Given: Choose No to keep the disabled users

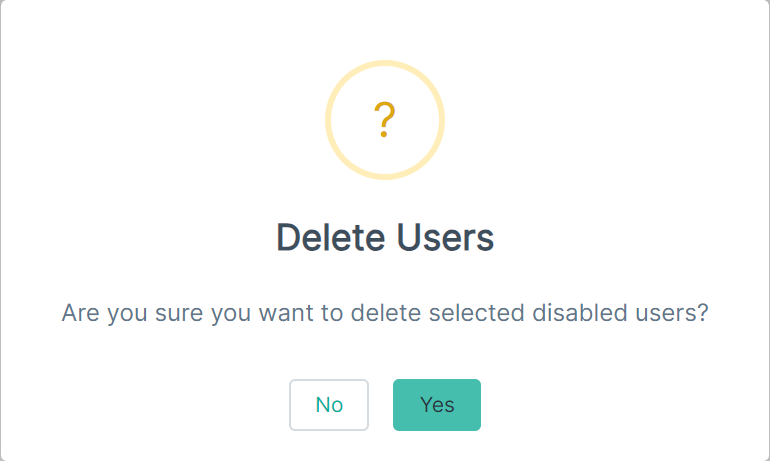Looking at the screenshot, I should 329,405.
